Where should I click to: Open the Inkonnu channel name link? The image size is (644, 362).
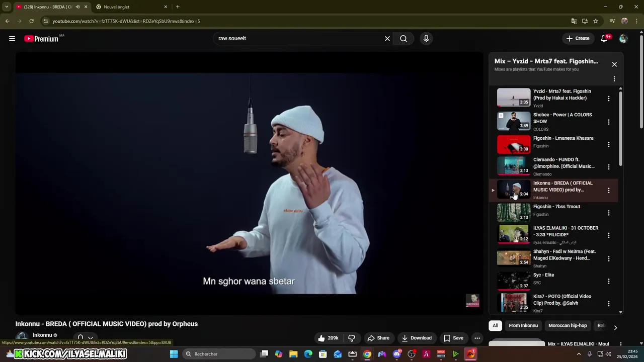pos(42,335)
